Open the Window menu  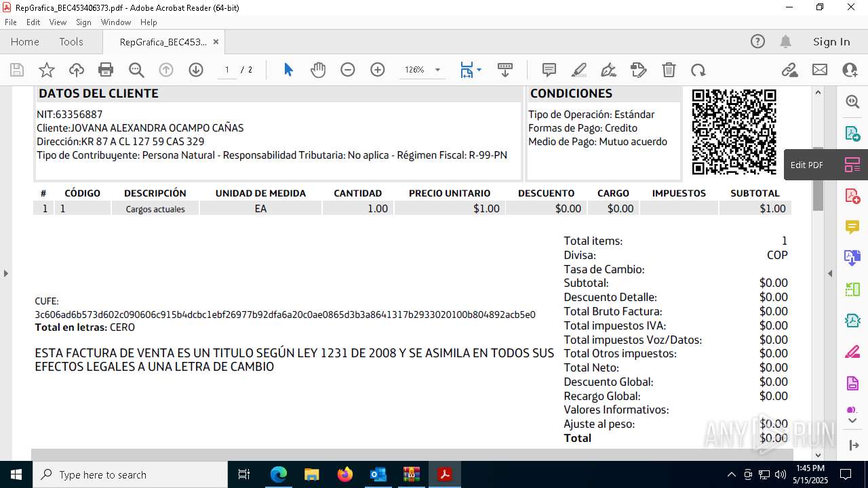coord(116,22)
